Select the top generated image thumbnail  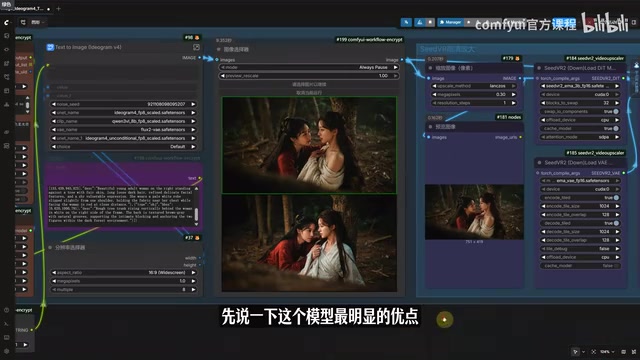[x=309, y=145]
